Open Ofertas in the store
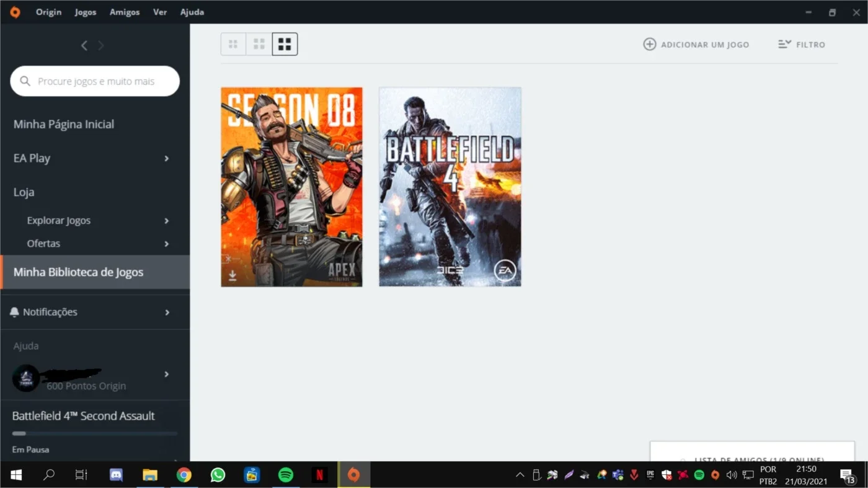Viewport: 868px width, 488px height. (43, 244)
